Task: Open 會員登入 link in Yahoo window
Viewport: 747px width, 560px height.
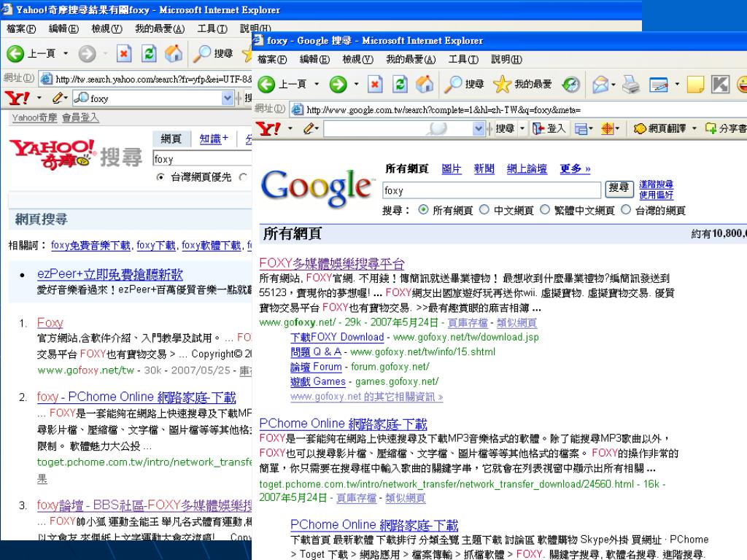Action: point(80,117)
